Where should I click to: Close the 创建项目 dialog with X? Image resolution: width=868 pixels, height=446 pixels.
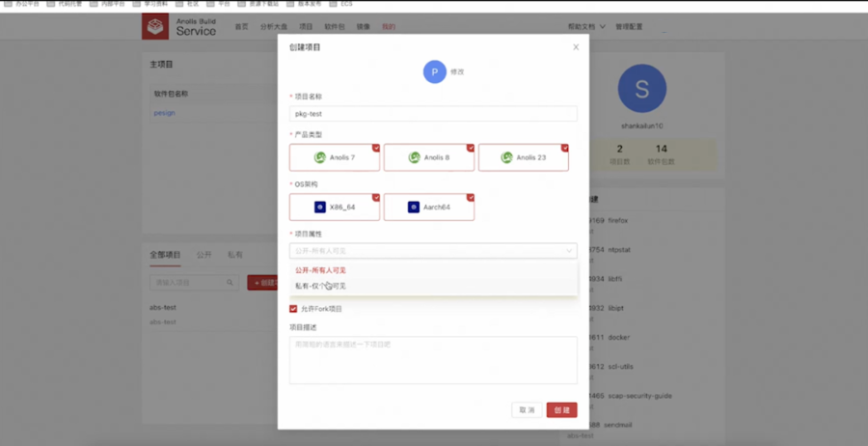576,47
